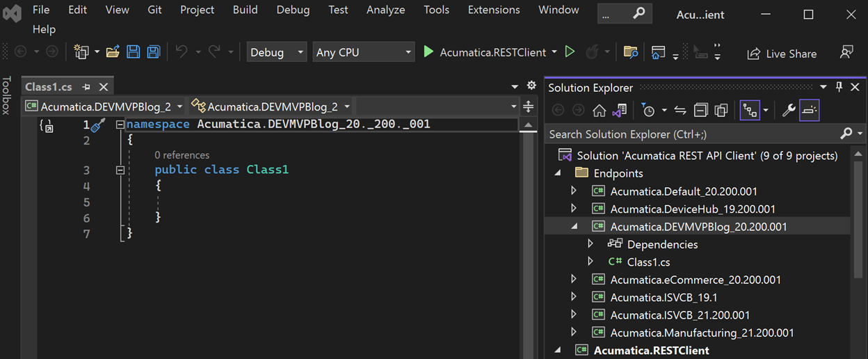Open the File menu
868x359 pixels.
tap(41, 10)
